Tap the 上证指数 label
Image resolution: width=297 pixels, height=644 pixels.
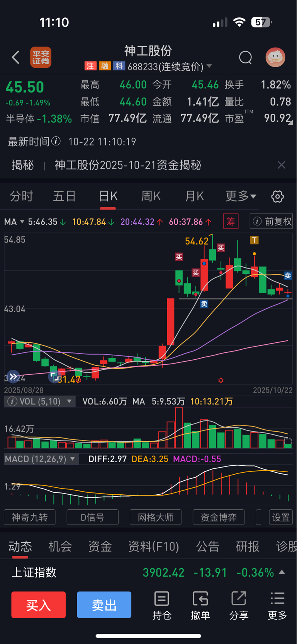click(x=34, y=572)
